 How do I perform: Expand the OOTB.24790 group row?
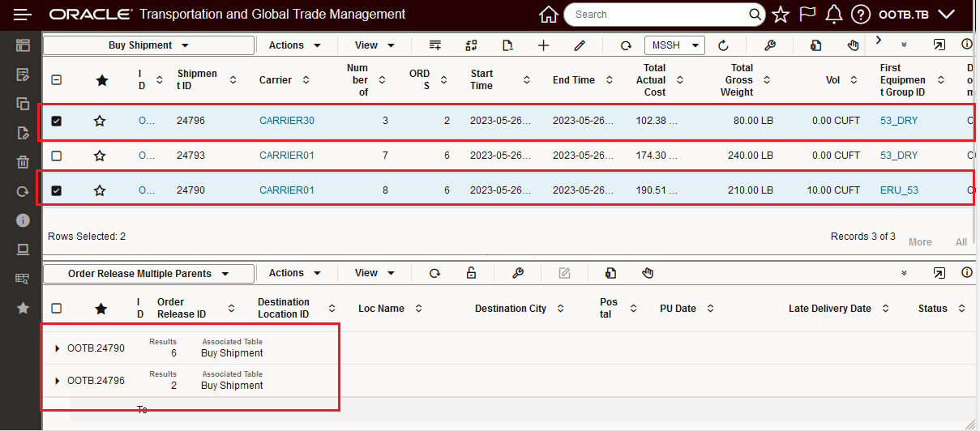point(58,348)
